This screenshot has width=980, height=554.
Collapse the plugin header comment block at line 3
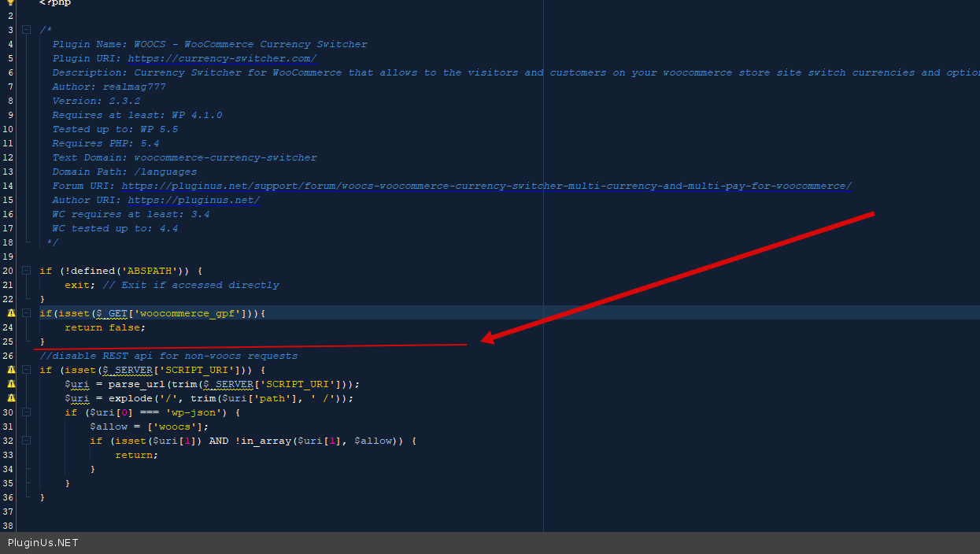pos(27,30)
